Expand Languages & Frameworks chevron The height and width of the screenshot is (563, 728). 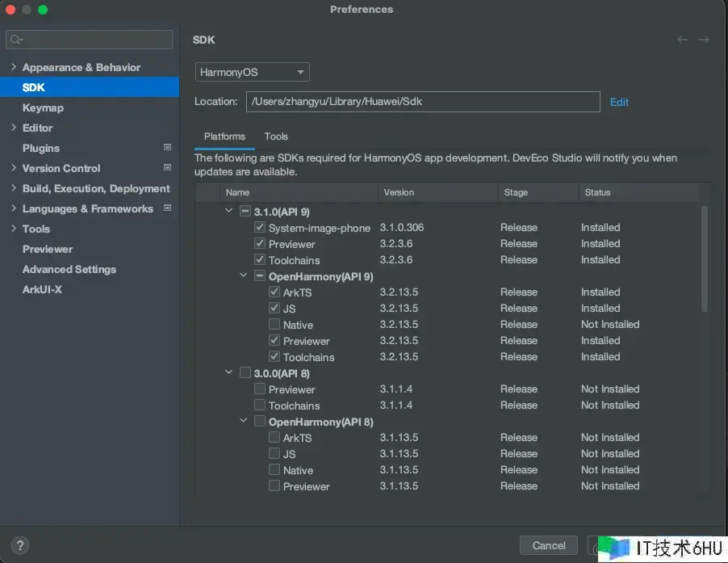(14, 208)
